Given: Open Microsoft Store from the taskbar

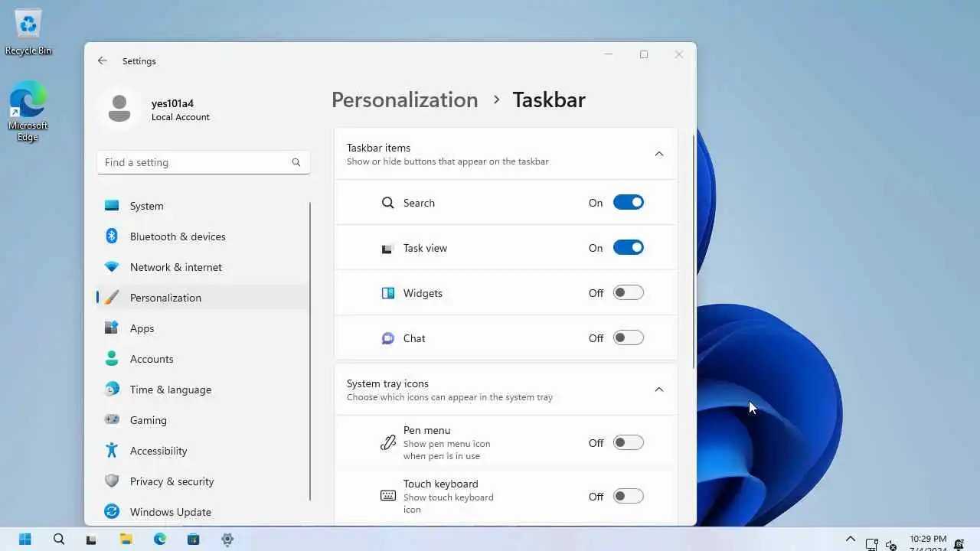Looking at the screenshot, I should (x=194, y=539).
